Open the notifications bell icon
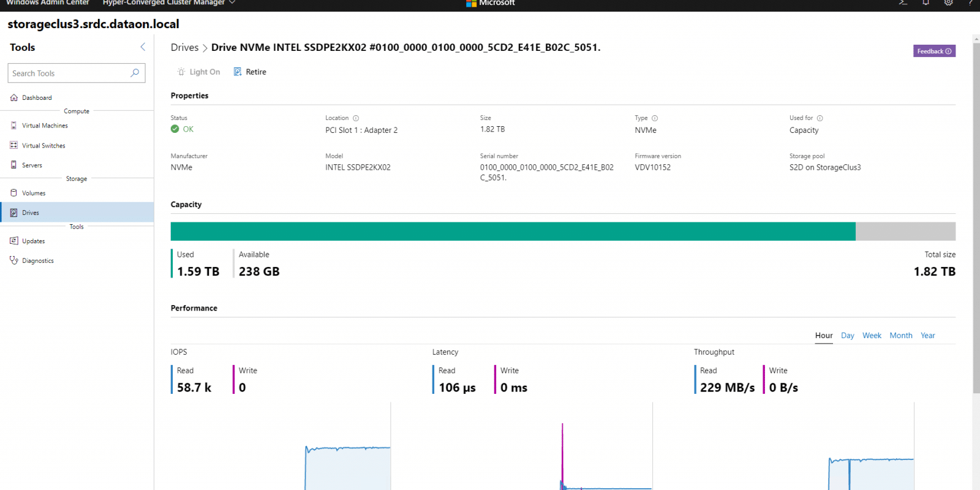Screen dimensions: 980x490 (x=925, y=2)
